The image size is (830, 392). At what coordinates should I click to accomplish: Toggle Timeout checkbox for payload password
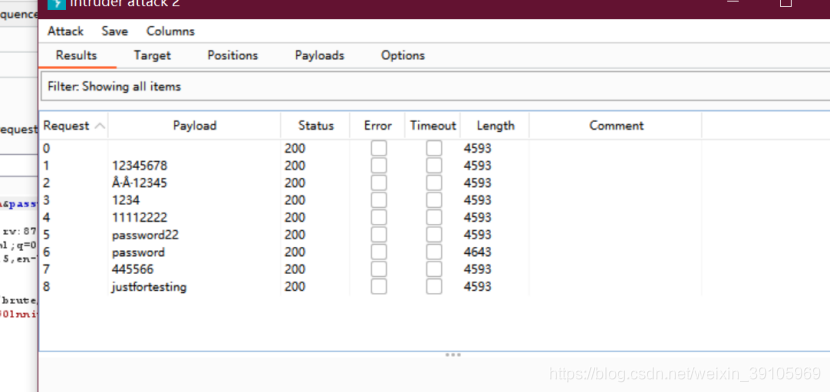[x=434, y=252]
